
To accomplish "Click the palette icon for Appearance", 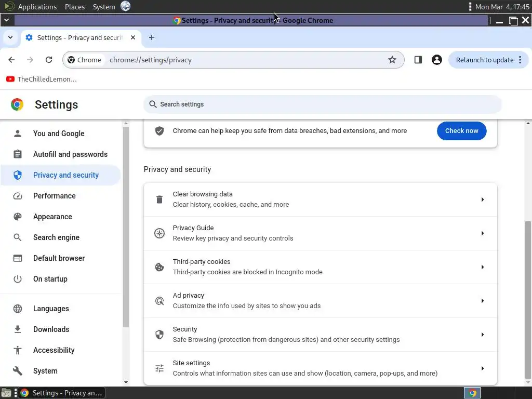I will pyautogui.click(x=17, y=217).
